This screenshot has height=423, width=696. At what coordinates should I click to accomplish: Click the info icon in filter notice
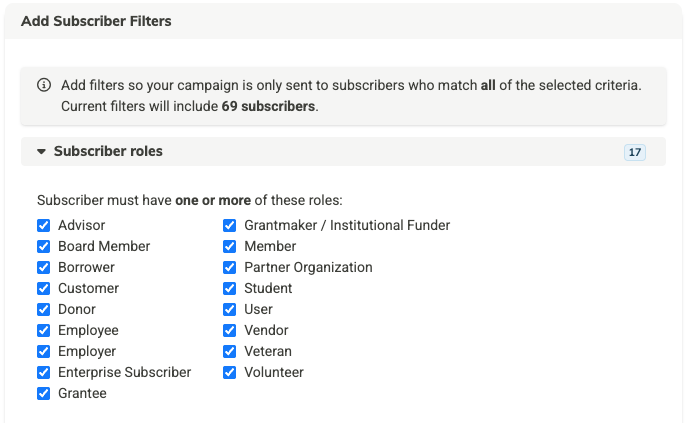(x=44, y=85)
